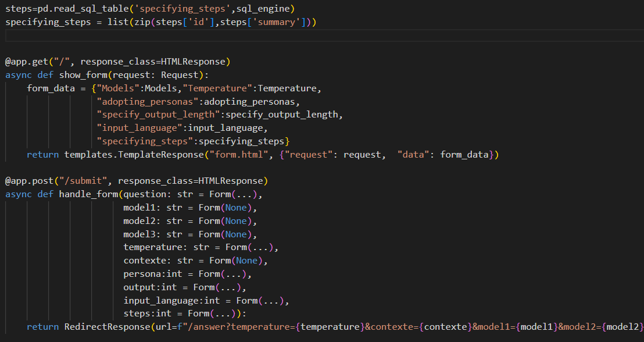Click the contexte parameter name

pos(142,260)
